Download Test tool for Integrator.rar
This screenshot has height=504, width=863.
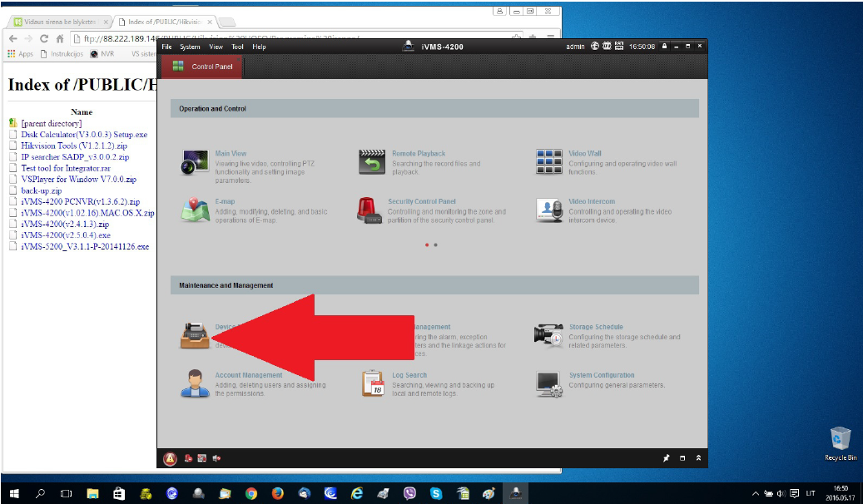coord(66,168)
